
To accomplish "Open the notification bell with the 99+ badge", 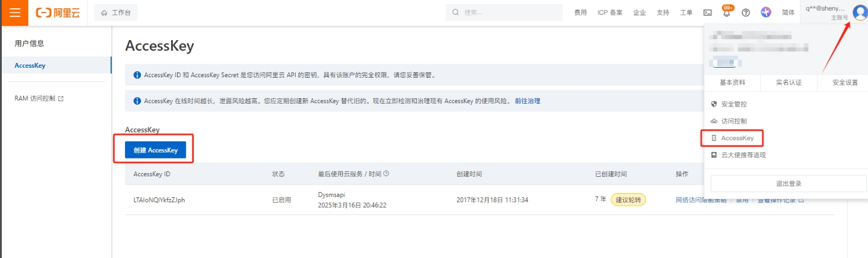I will [726, 12].
